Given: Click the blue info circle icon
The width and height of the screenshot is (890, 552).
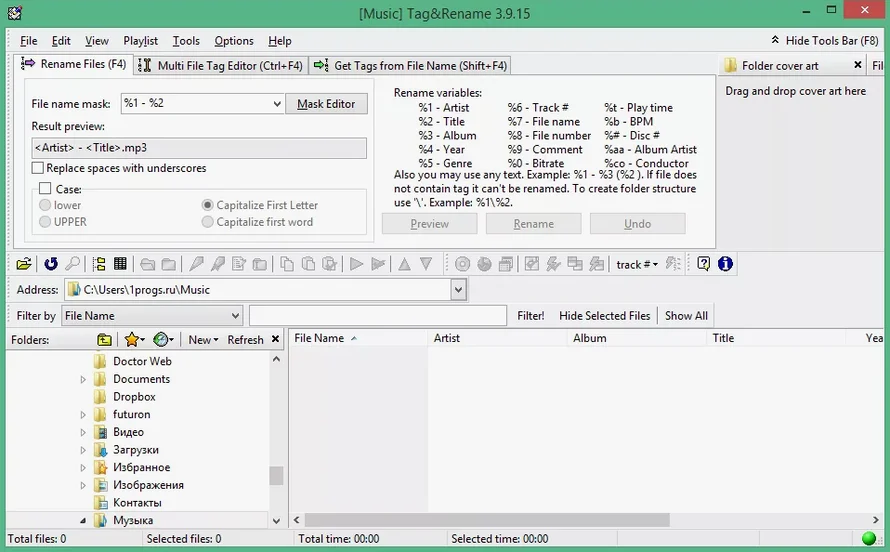Looking at the screenshot, I should pyautogui.click(x=725, y=264).
